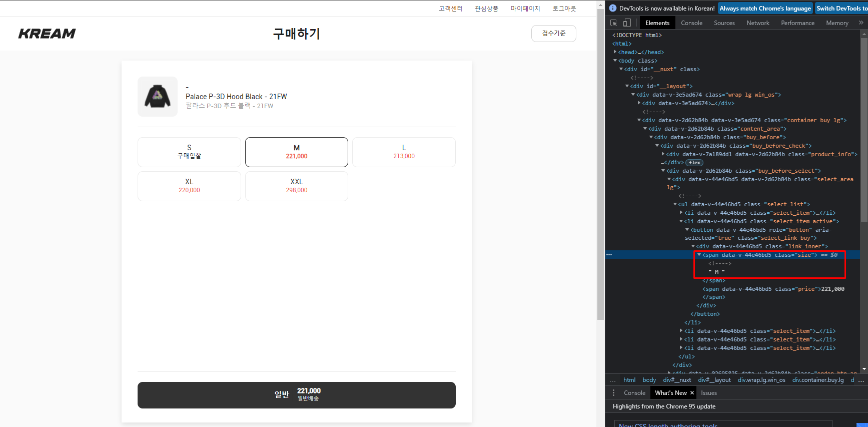Switch to Console tab in bottom drawer
868x427 pixels.
[635, 393]
